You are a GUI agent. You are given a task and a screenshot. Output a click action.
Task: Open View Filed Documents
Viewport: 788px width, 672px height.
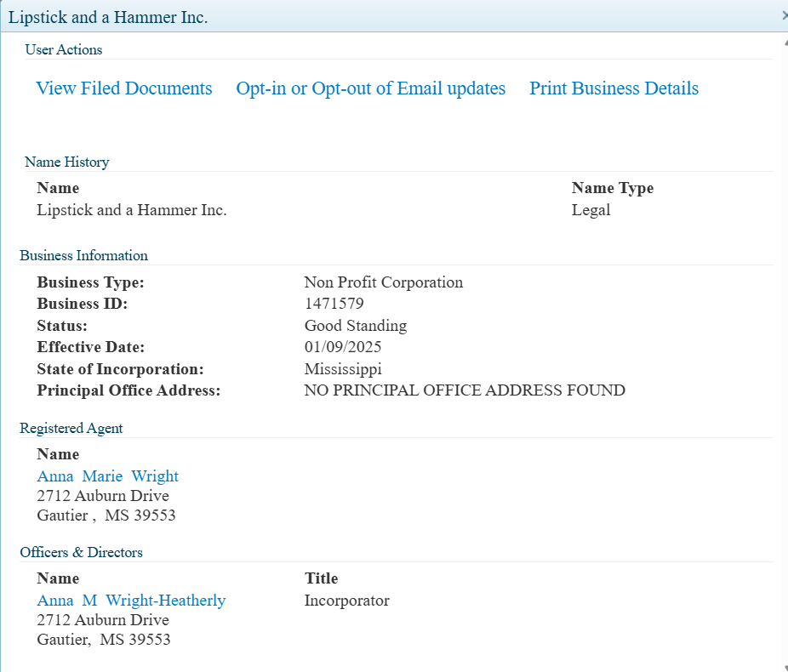pyautogui.click(x=124, y=88)
